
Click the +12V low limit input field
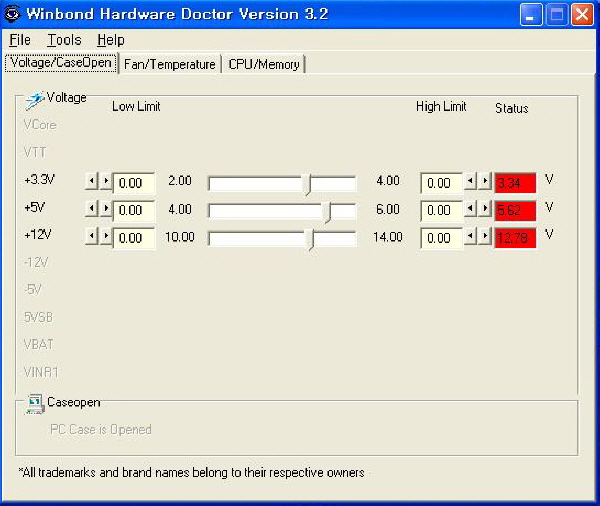[134, 238]
